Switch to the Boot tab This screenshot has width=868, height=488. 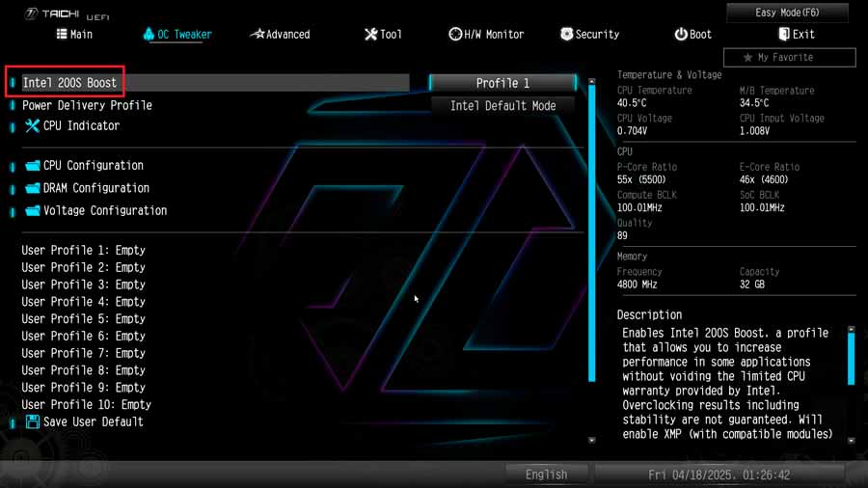[693, 34]
